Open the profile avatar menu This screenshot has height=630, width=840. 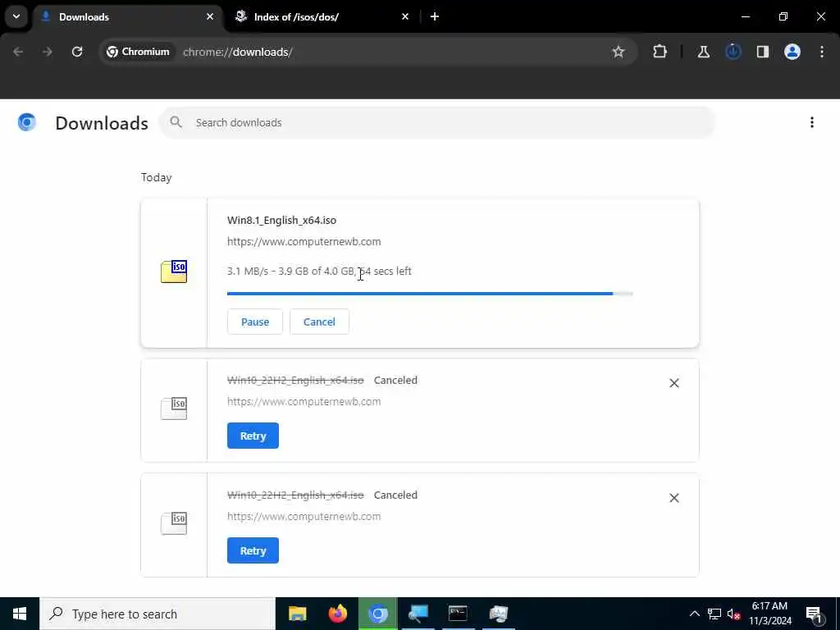(x=792, y=52)
